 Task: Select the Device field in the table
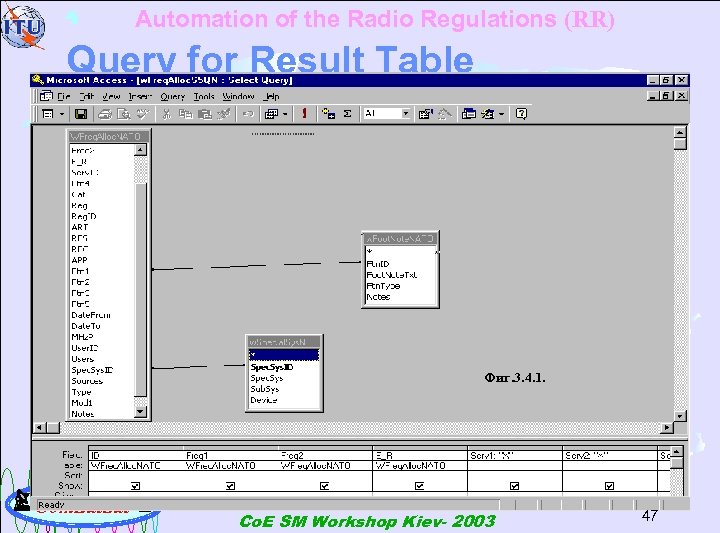[264, 400]
